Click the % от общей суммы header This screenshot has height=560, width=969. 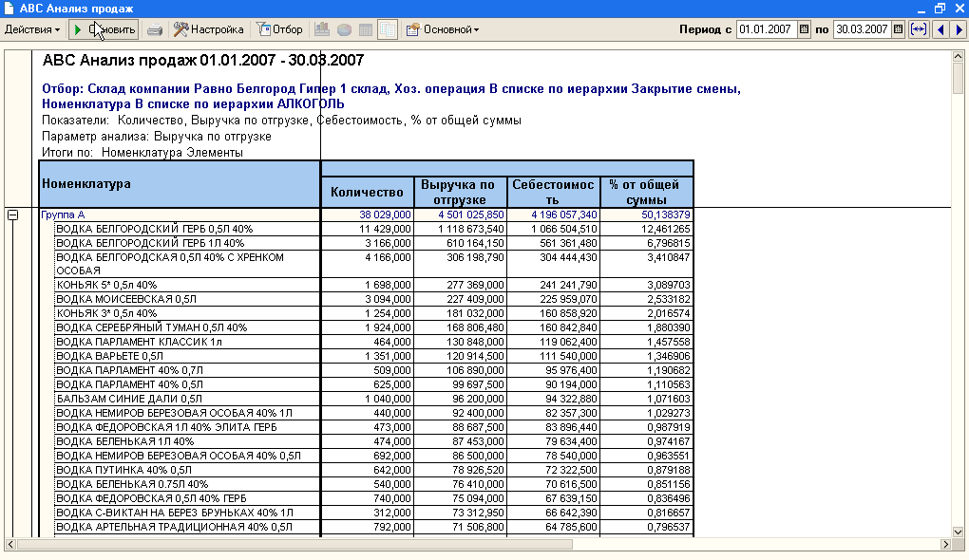click(646, 192)
